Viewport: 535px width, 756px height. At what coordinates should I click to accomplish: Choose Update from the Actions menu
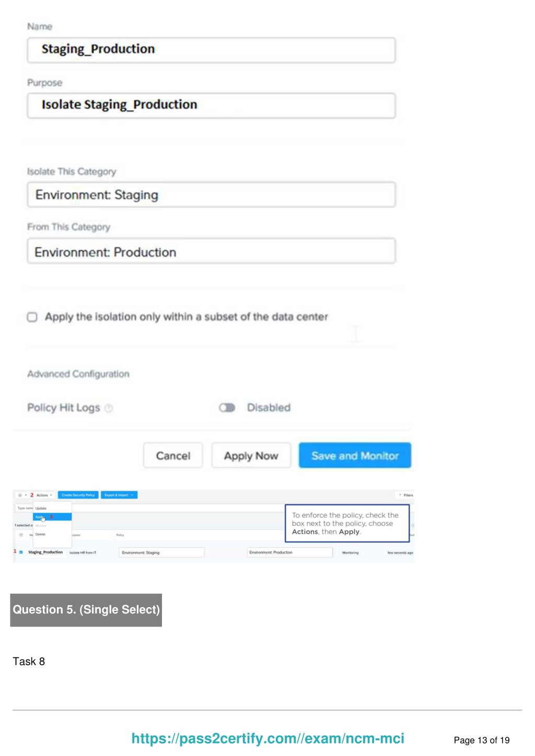coord(41,508)
